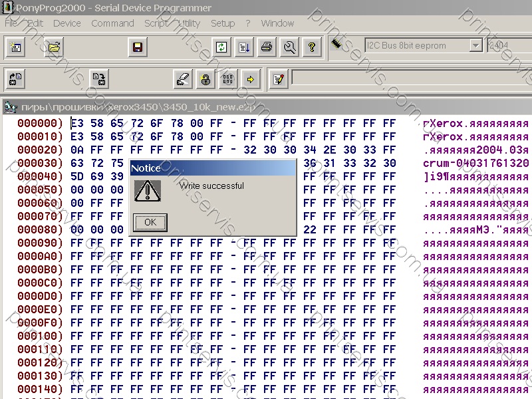This screenshot has width=532, height=399.
Task: Open the File menu
Action: tap(11, 23)
